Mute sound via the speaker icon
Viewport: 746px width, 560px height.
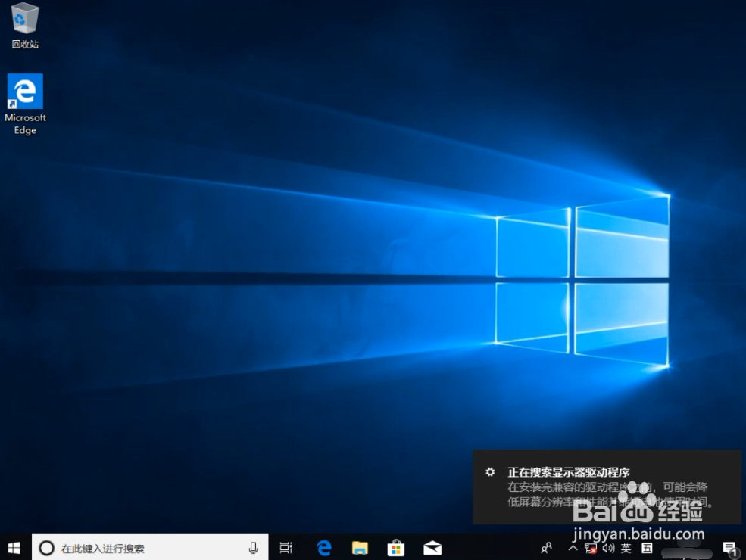(x=608, y=547)
